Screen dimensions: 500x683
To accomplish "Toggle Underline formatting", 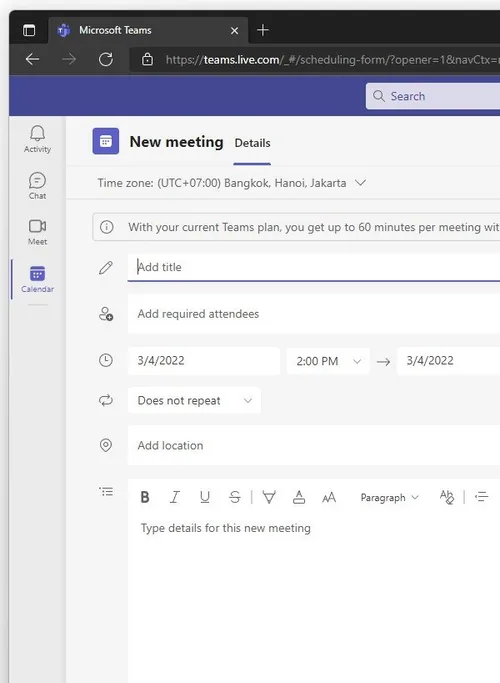I will point(205,497).
